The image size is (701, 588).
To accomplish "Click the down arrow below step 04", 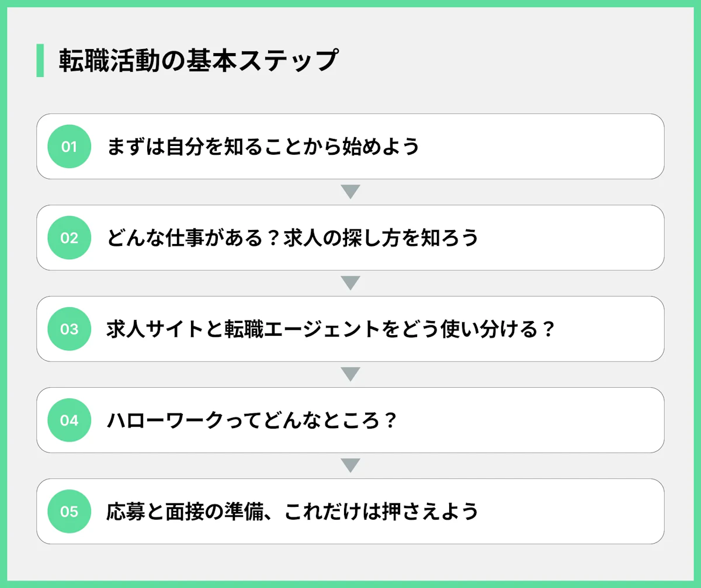I will click(x=350, y=465).
